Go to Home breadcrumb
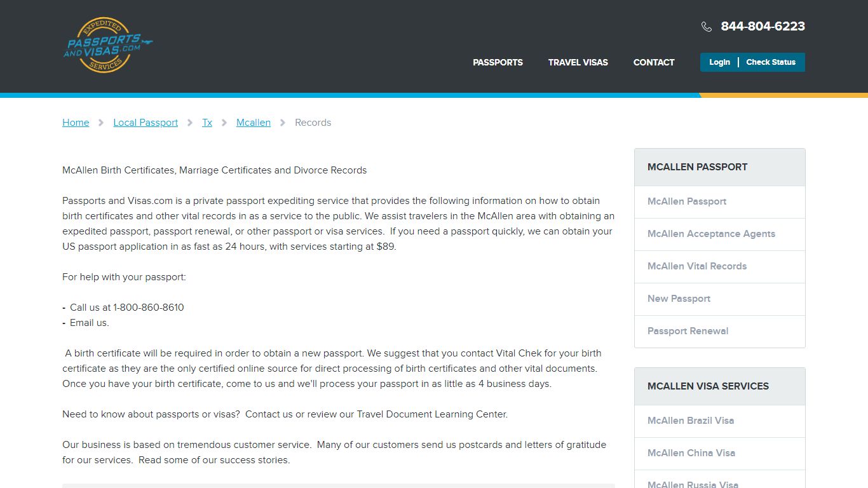 pos(76,123)
